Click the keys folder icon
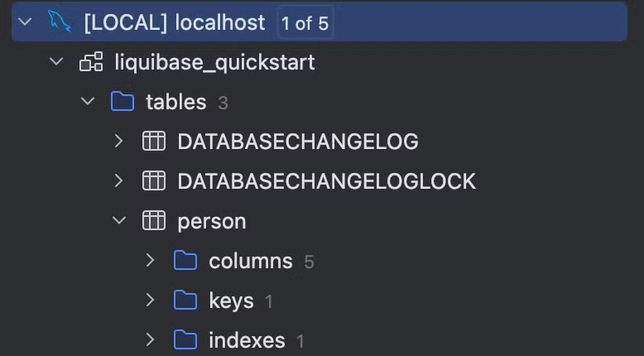644x356 pixels. pos(185,300)
